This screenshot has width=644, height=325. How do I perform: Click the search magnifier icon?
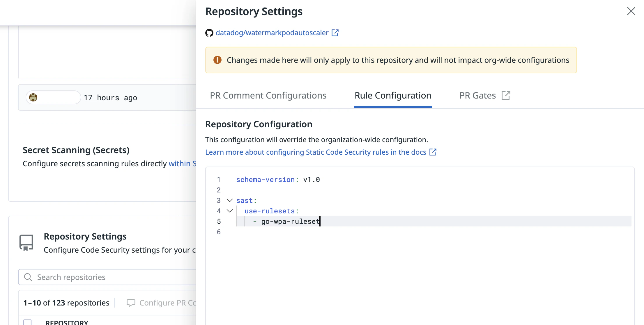(x=28, y=277)
